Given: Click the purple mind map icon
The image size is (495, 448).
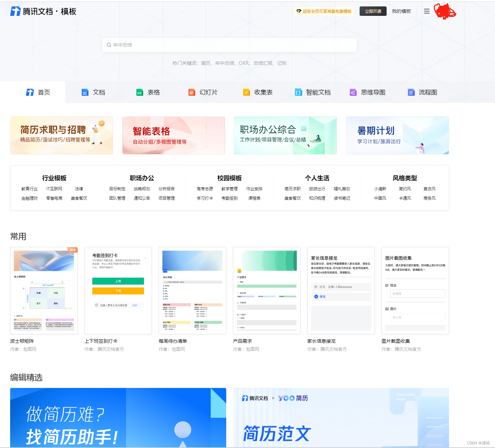Looking at the screenshot, I should [353, 92].
